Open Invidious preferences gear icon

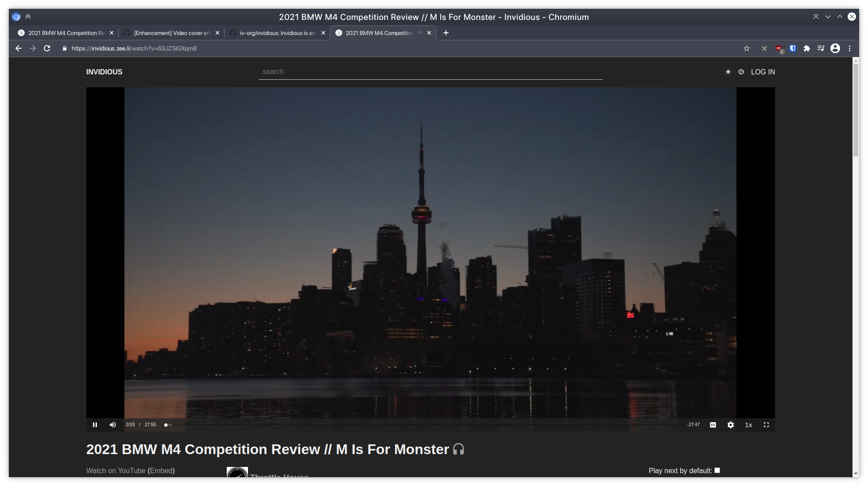pos(741,72)
